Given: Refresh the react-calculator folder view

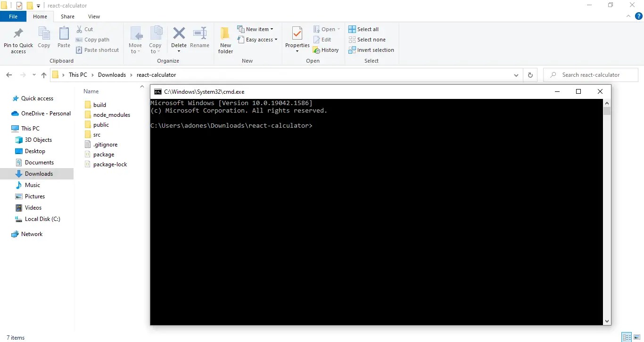Looking at the screenshot, I should tap(530, 75).
